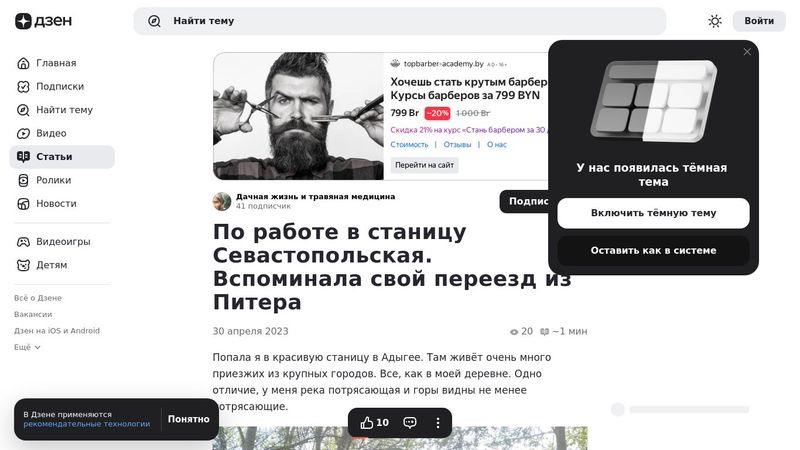The height and width of the screenshot is (450, 800).
Task: Expand the Ещё footer links
Action: (x=27, y=347)
